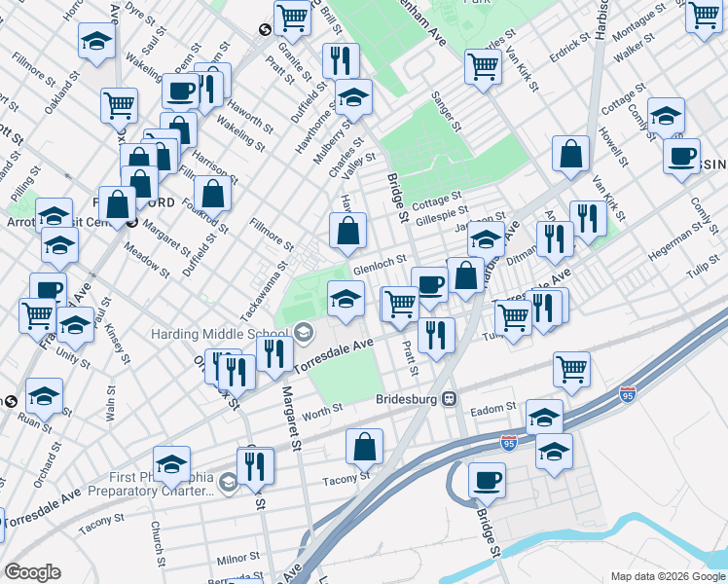728x584 pixels.
Task: Select the Bridesburg train station icon
Action: (x=450, y=399)
